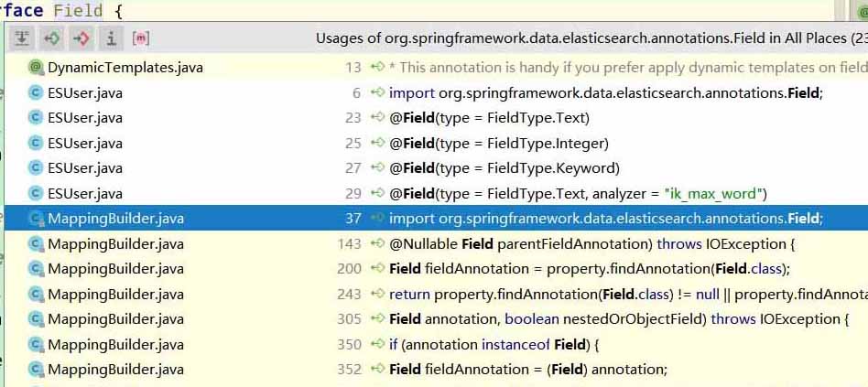Toggle the red write access filter

(x=81, y=38)
